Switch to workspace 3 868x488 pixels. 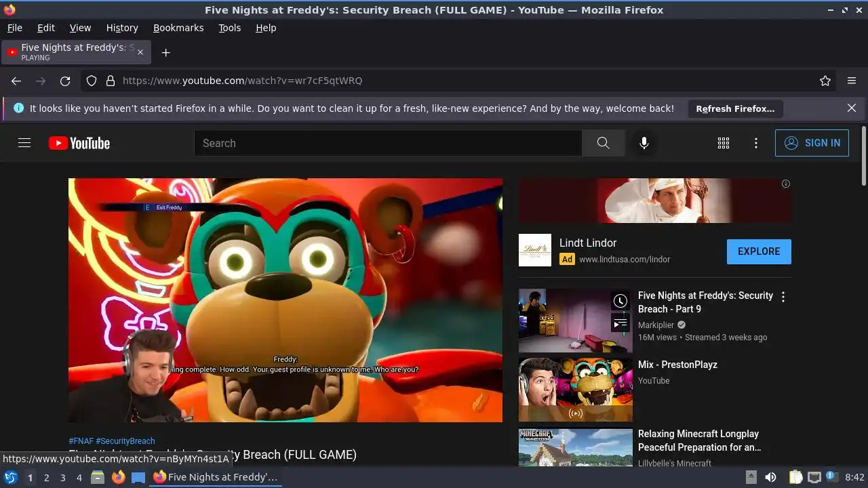click(x=62, y=477)
